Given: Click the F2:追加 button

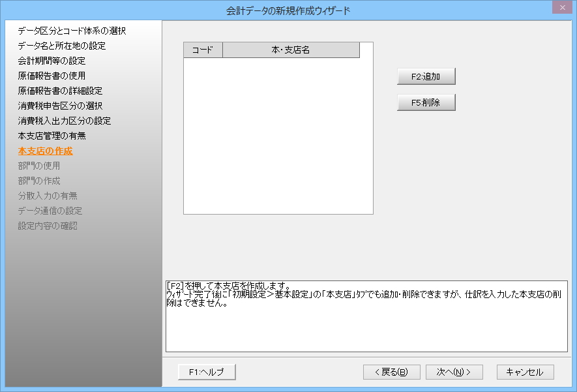Looking at the screenshot, I should click(426, 76).
